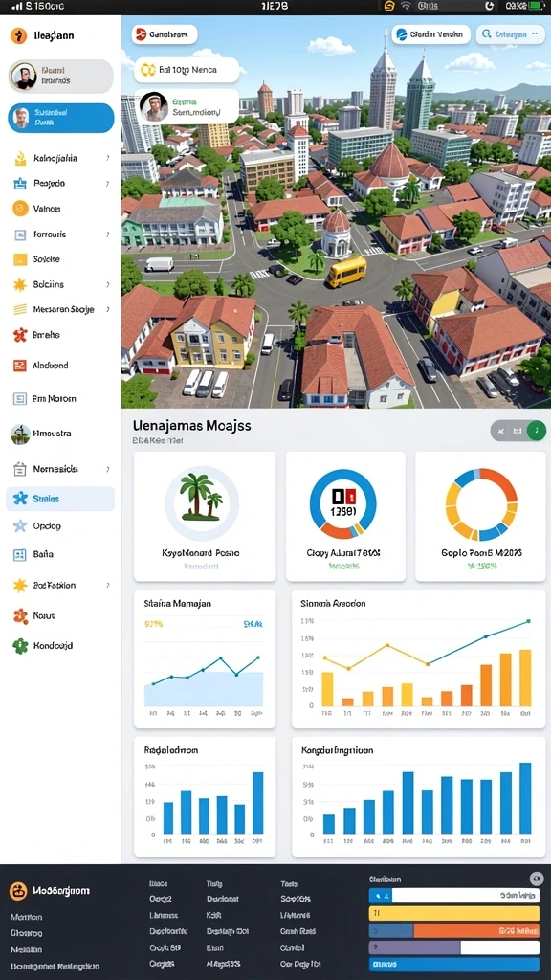The width and height of the screenshot is (551, 980).
Task: Click the orange circle icon in status bar
Action: tap(388, 6)
